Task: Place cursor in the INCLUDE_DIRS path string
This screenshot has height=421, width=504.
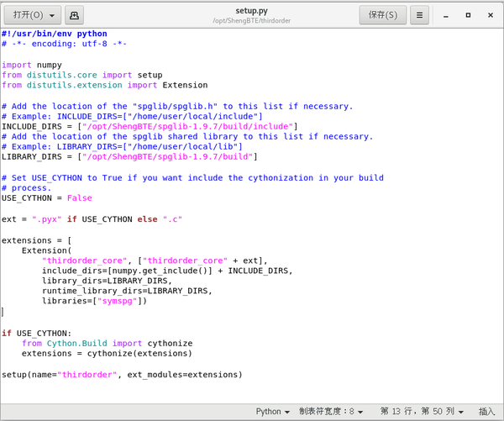Action: 187,126
